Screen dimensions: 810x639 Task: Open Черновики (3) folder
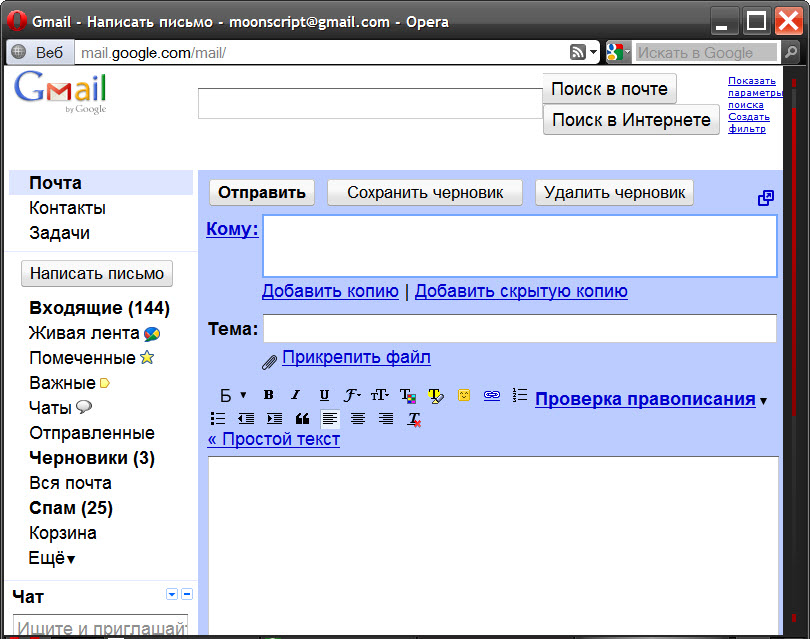[x=92, y=458]
